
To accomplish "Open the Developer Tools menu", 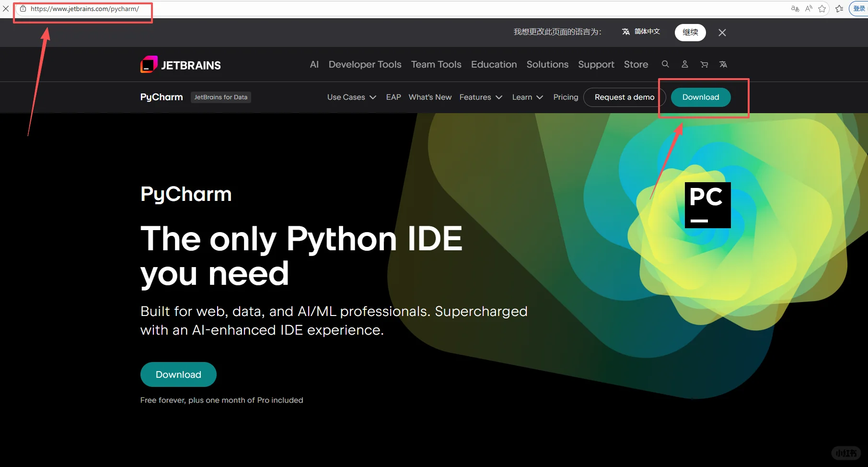I will point(365,64).
